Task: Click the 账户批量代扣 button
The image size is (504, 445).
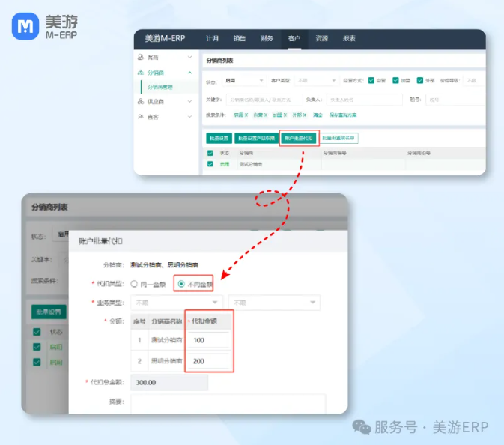Action: [299, 138]
